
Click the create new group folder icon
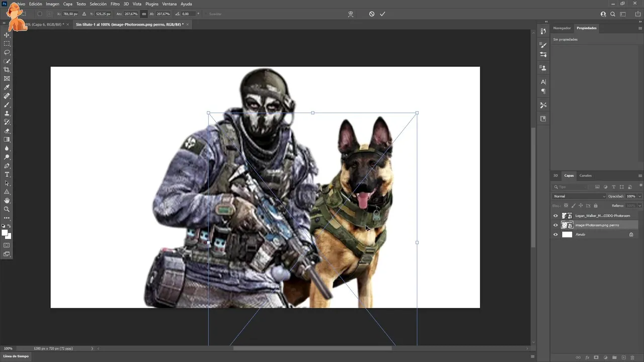614,357
